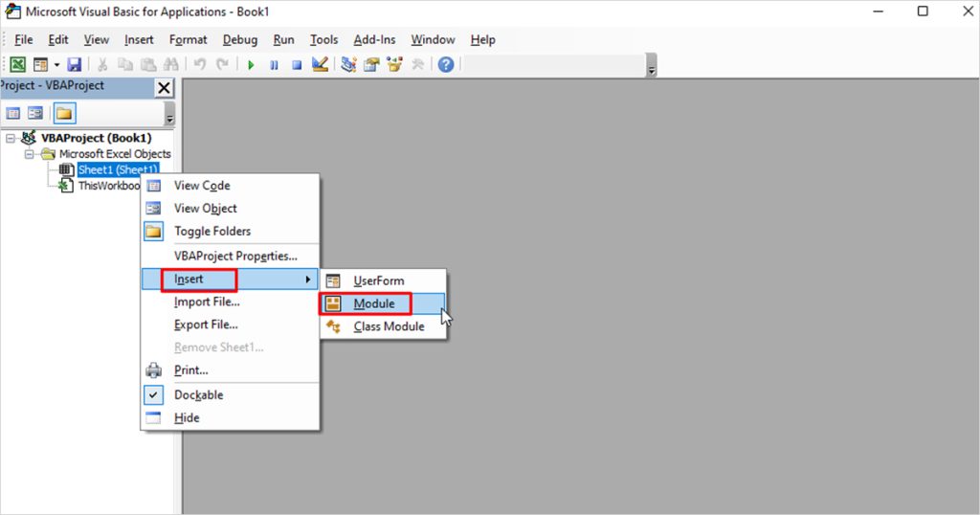980x515 pixels.
Task: Toggle Folders button in Project panel
Action: pos(64,113)
